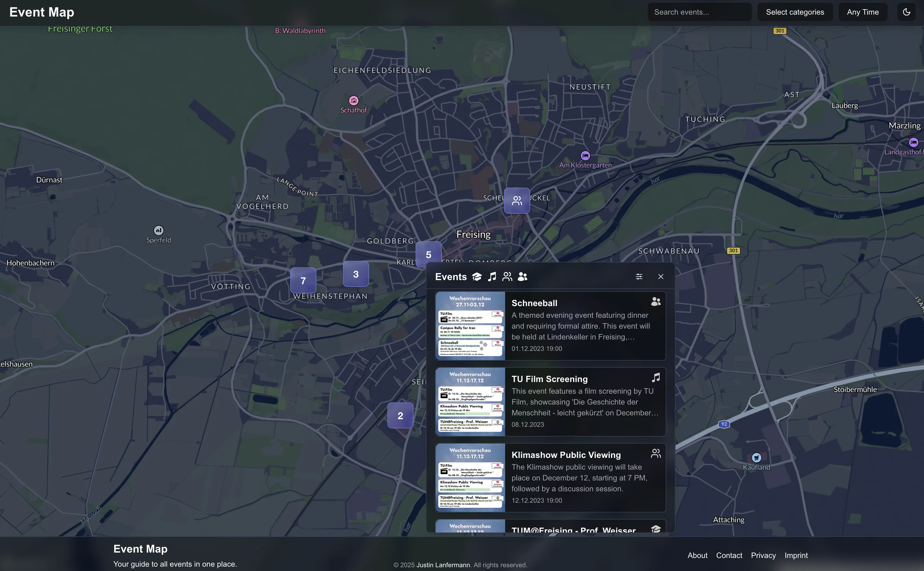Open the About link in footer
Image resolution: width=924 pixels, height=571 pixels.
coord(697,555)
